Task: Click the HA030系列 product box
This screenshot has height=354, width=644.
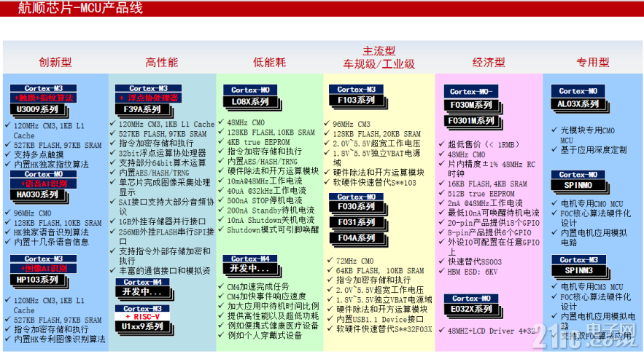Action: 38,194
